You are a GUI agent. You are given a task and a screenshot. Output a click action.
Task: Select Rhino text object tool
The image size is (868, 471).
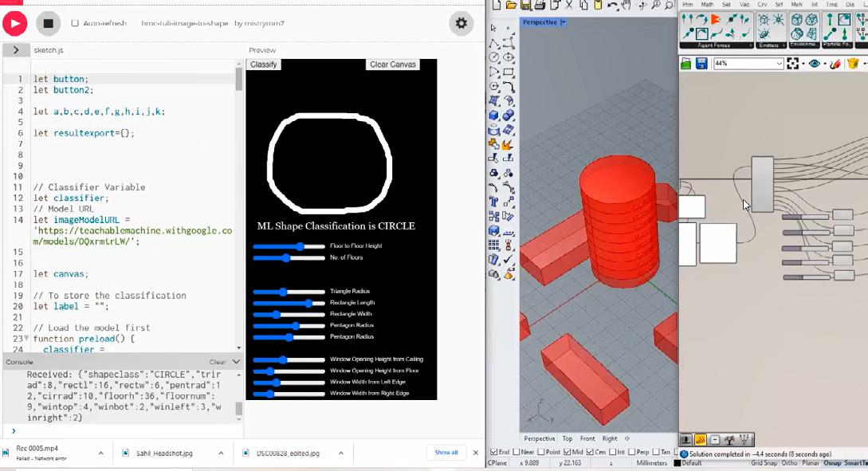coord(494,202)
